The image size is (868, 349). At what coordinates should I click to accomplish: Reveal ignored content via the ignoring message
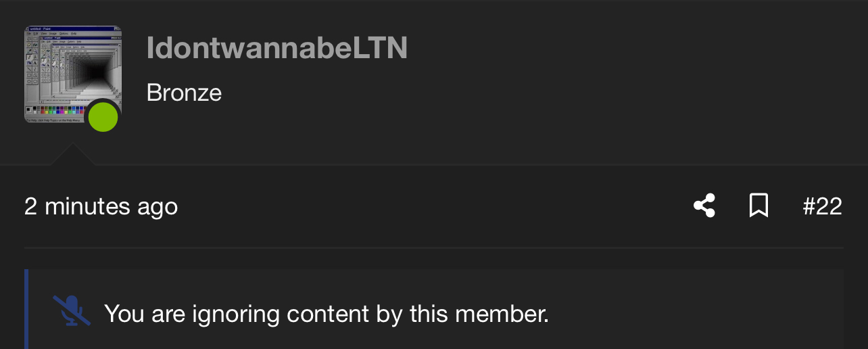tap(326, 314)
